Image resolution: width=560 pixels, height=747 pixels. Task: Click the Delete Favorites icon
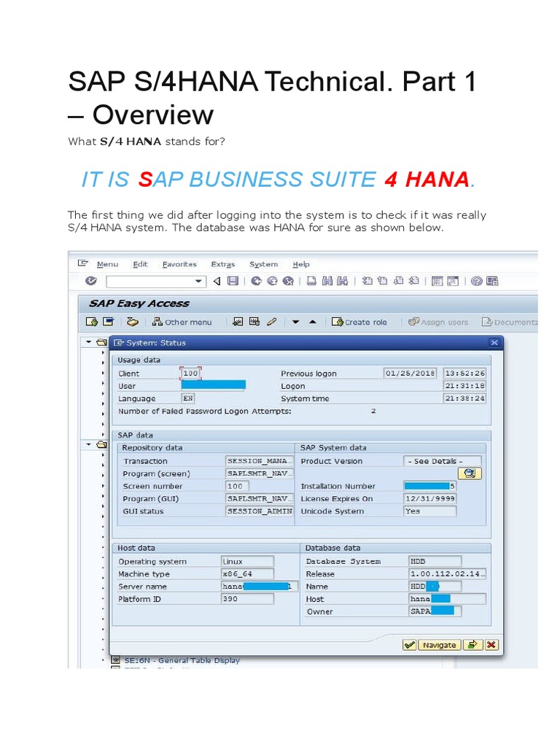coord(254,322)
